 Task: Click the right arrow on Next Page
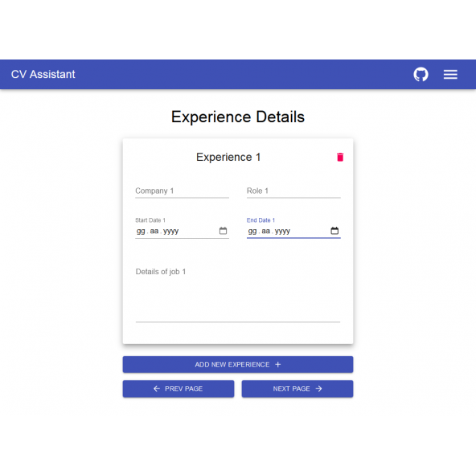(318, 389)
